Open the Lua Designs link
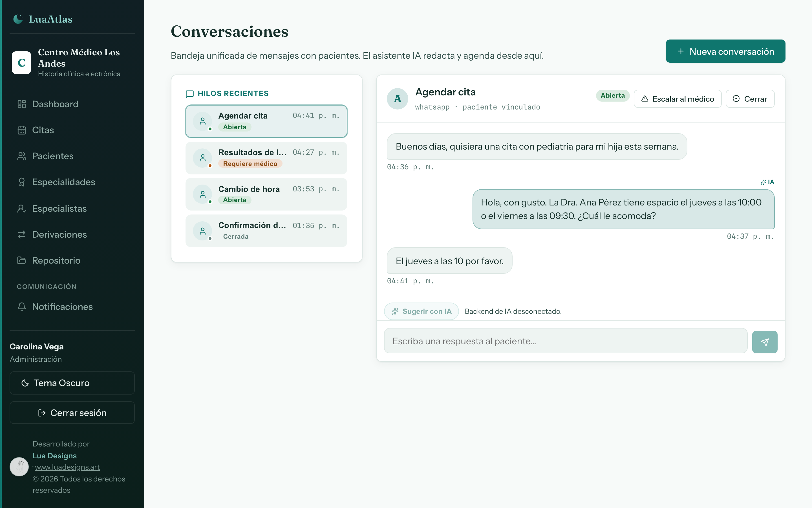Viewport: 812px width, 508px height. pos(55,456)
